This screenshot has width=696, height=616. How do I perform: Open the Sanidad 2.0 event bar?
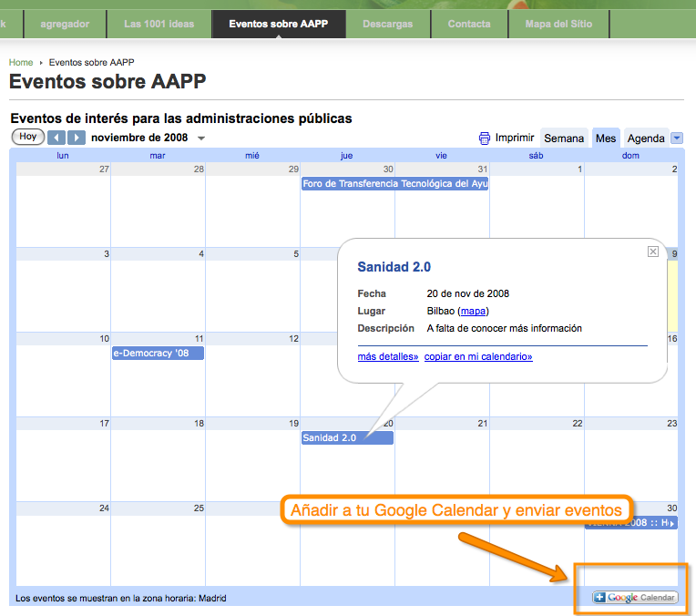347,438
